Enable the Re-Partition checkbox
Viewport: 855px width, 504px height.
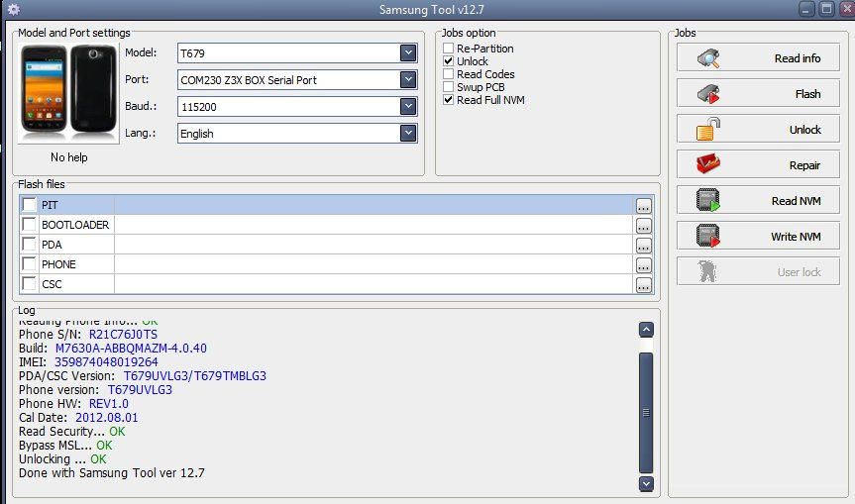click(x=448, y=48)
